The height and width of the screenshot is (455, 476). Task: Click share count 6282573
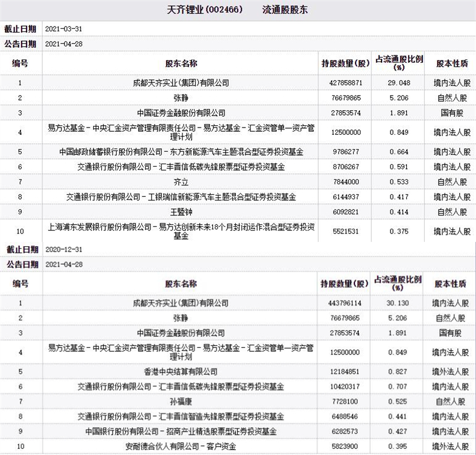[x=345, y=432]
